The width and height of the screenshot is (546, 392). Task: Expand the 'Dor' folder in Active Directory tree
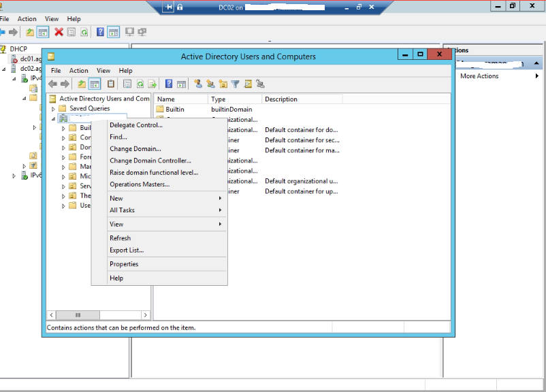click(x=63, y=148)
